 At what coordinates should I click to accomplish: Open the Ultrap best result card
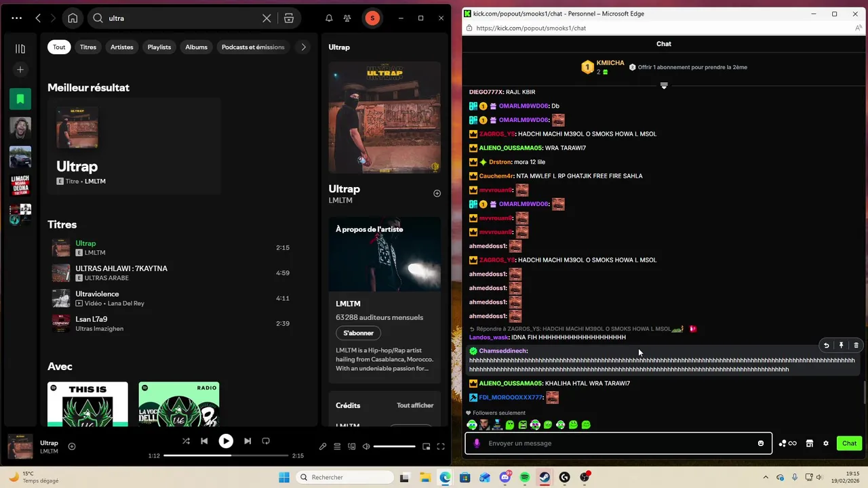tap(134, 148)
